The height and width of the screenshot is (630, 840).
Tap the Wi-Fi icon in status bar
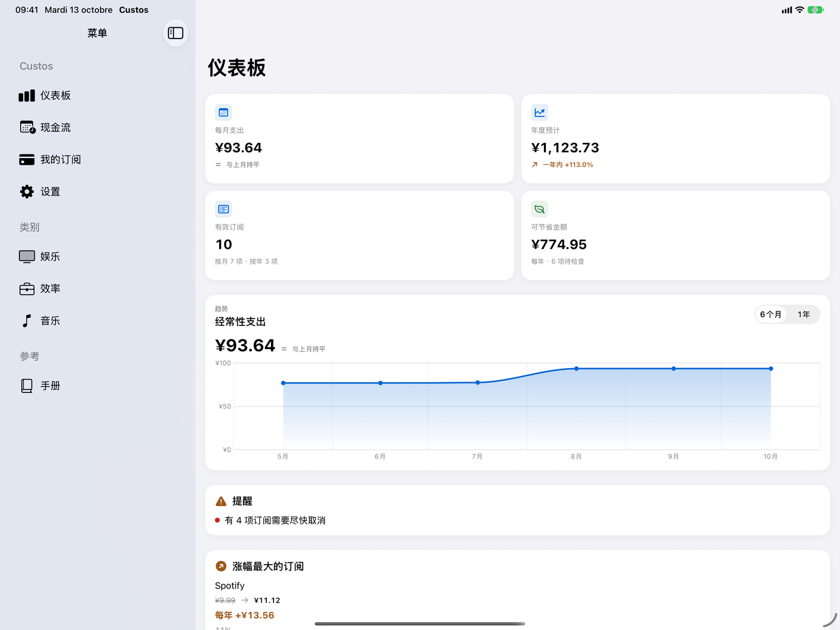(799, 10)
